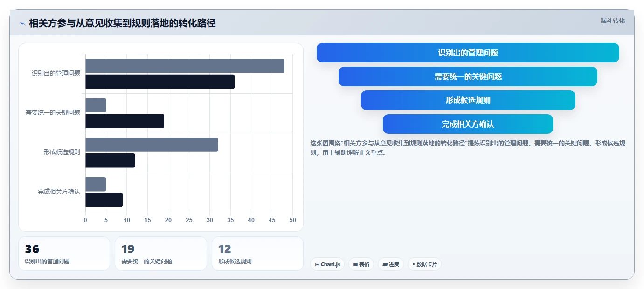Click the 进度 tag chip

point(391,264)
